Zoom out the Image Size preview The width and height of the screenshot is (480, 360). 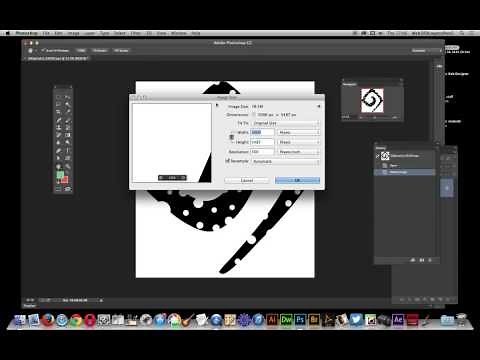tap(161, 178)
